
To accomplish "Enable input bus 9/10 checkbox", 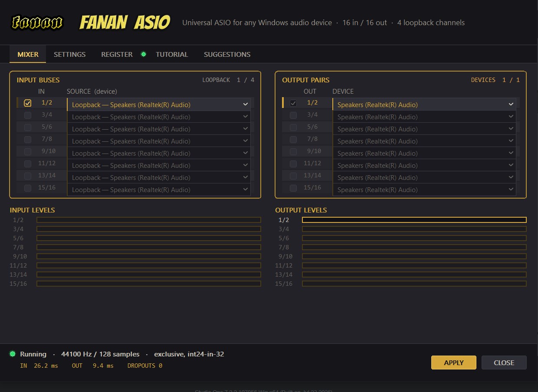I will point(28,152).
